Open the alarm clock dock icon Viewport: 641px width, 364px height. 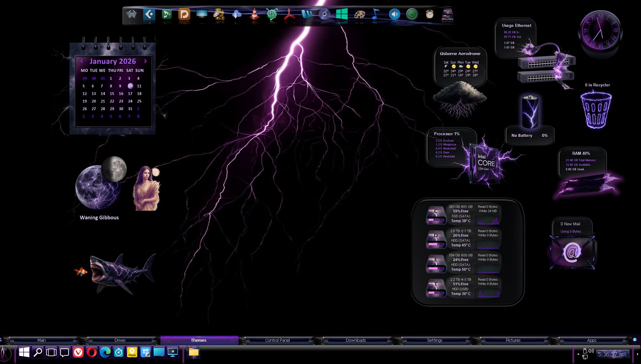coord(429,14)
